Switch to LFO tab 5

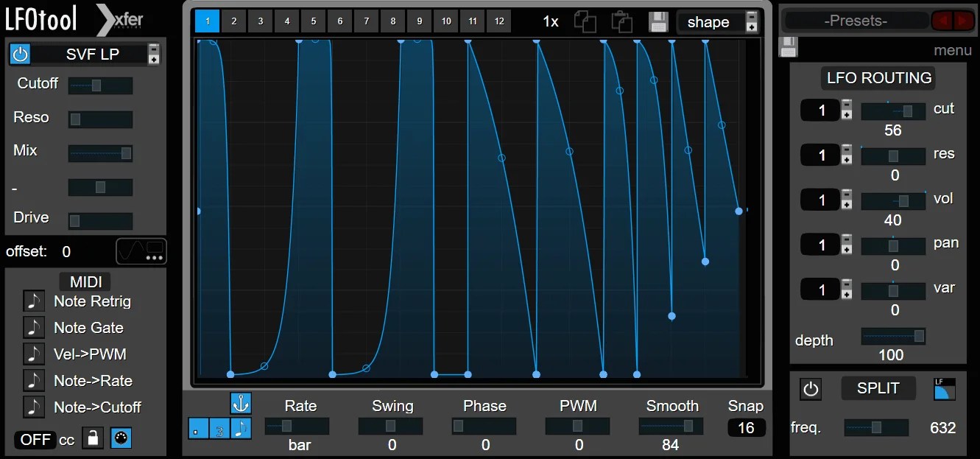313,21
